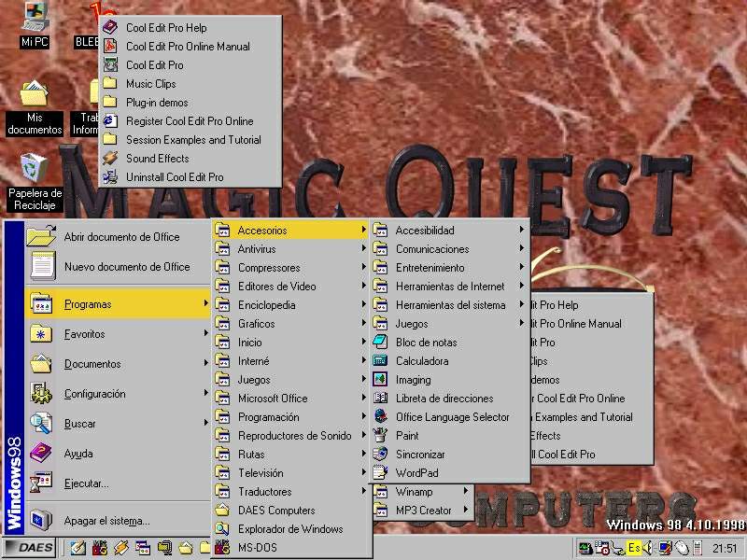The height and width of the screenshot is (560, 747).
Task: Expand the Accesibilidad submenu
Action: [x=451, y=230]
